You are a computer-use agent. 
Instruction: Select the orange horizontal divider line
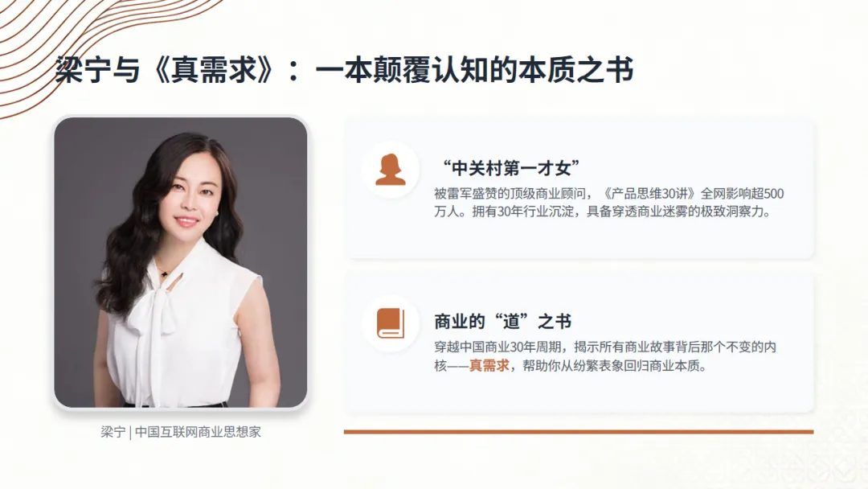[579, 431]
